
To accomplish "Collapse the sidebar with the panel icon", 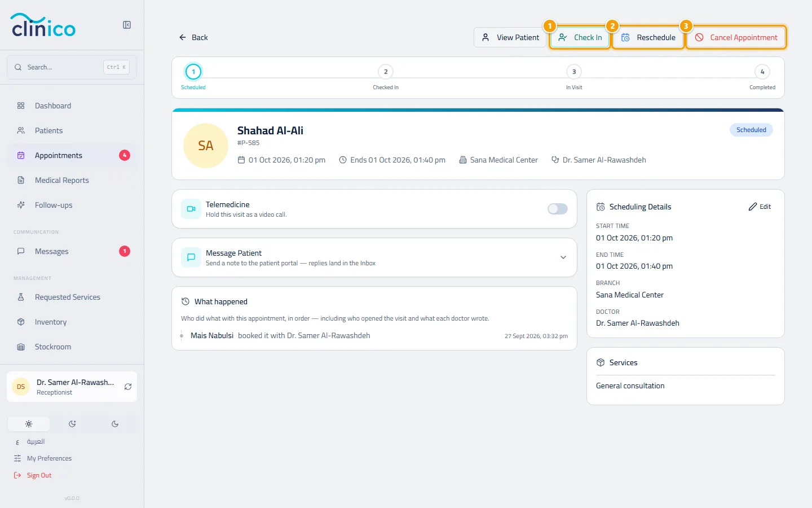I will click(x=127, y=25).
